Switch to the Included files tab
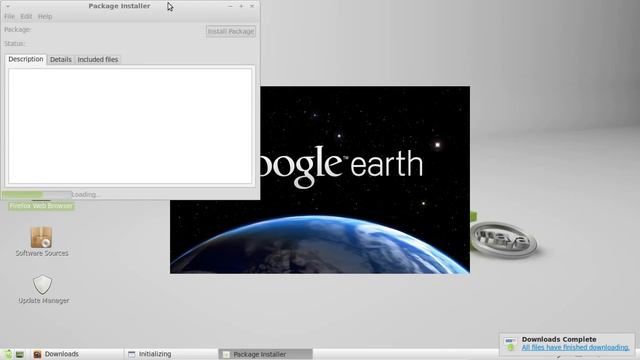Image resolution: width=640 pixels, height=360 pixels. [98, 60]
